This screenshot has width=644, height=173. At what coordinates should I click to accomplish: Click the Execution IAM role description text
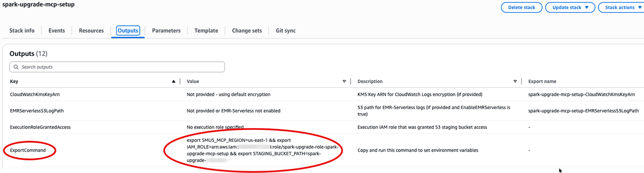(x=422, y=127)
